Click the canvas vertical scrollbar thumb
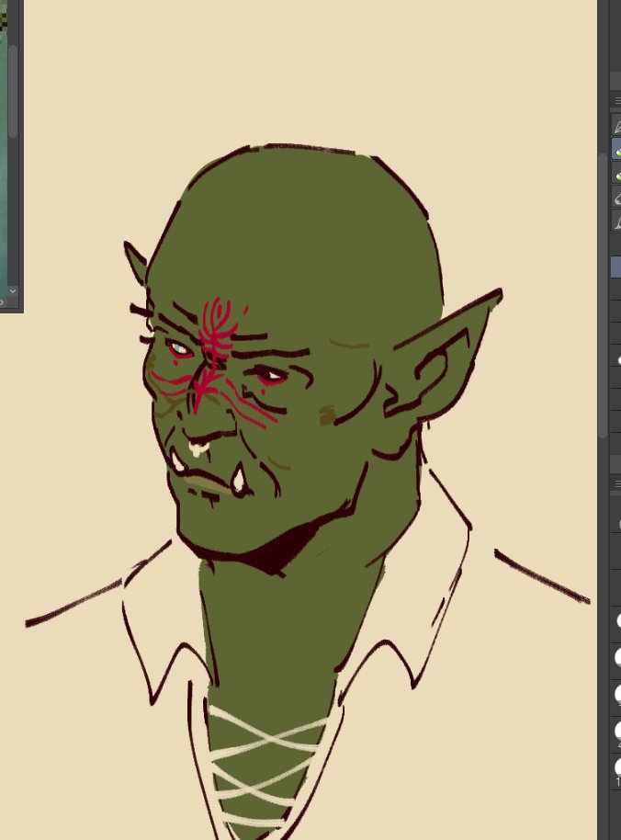 (x=603, y=296)
